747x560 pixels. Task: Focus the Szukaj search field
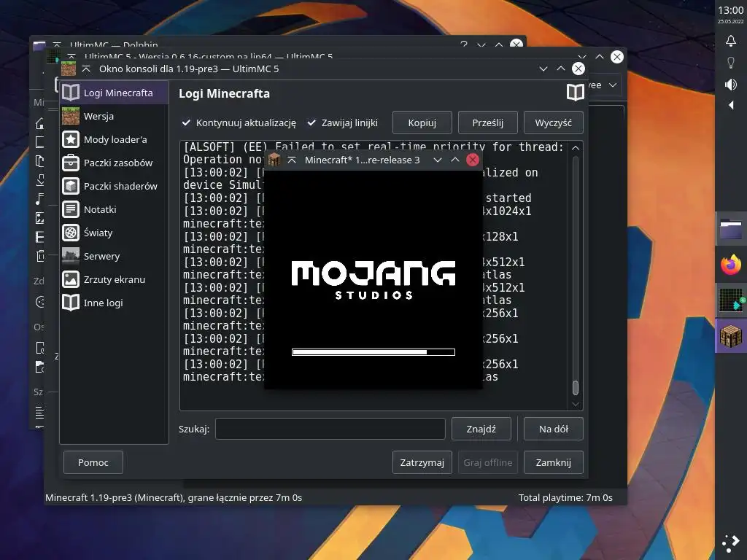tap(330, 429)
